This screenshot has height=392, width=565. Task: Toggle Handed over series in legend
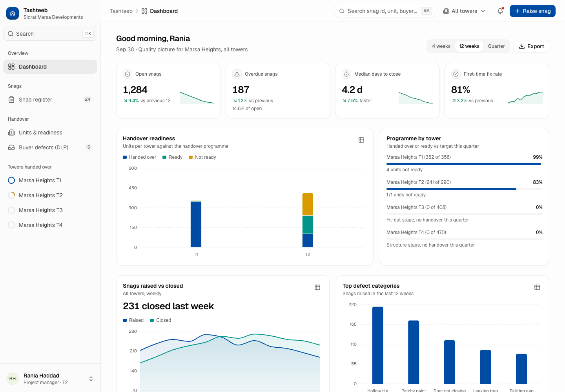tap(139, 157)
